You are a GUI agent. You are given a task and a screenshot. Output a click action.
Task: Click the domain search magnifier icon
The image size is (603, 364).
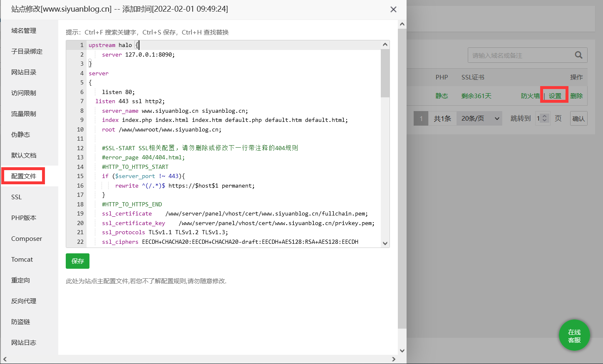[x=578, y=55]
